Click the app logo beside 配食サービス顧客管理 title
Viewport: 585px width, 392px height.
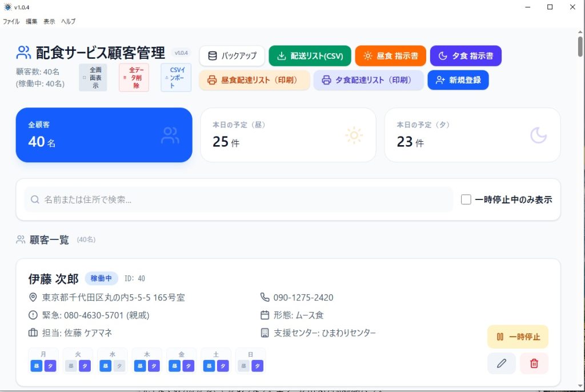[23, 53]
